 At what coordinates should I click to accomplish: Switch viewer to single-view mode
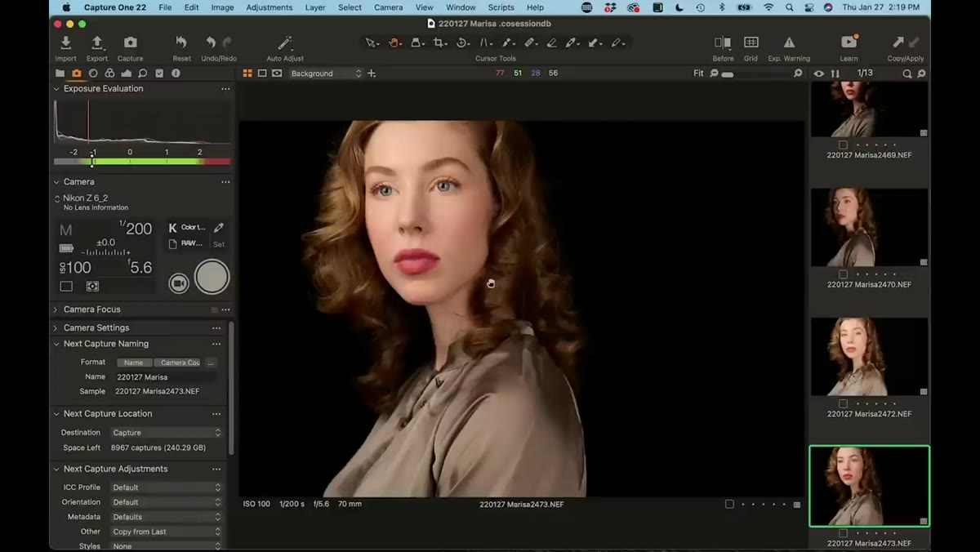pos(262,73)
